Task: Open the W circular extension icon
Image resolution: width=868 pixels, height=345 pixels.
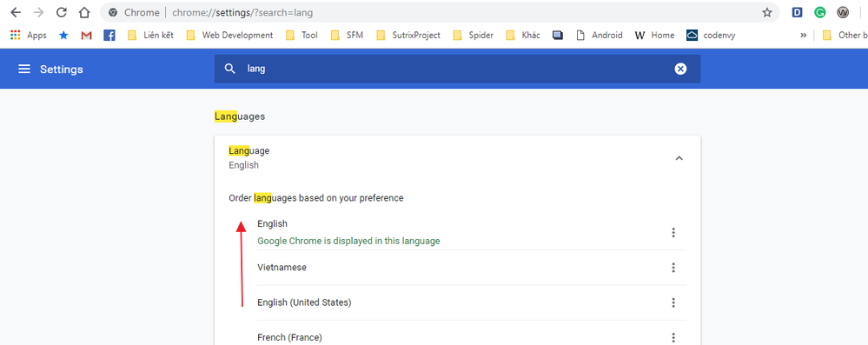Action: 843,12
